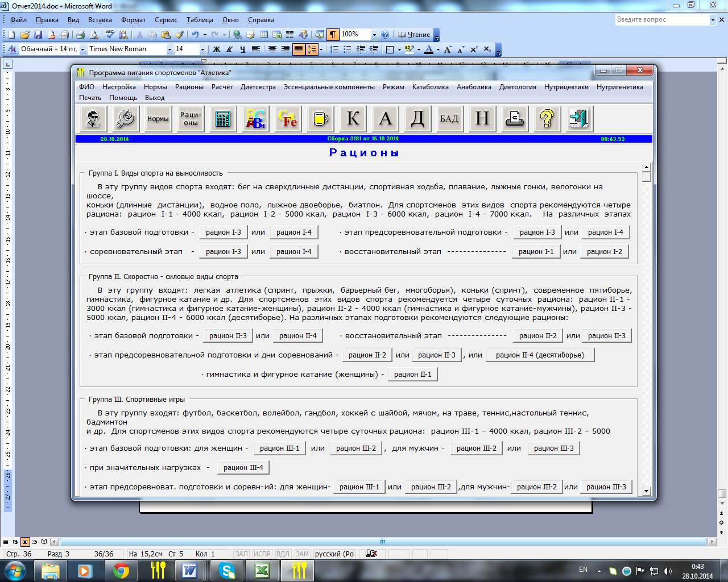Open the borders dropdown arrow
Screen dimensions: 728x582
pos(399,49)
